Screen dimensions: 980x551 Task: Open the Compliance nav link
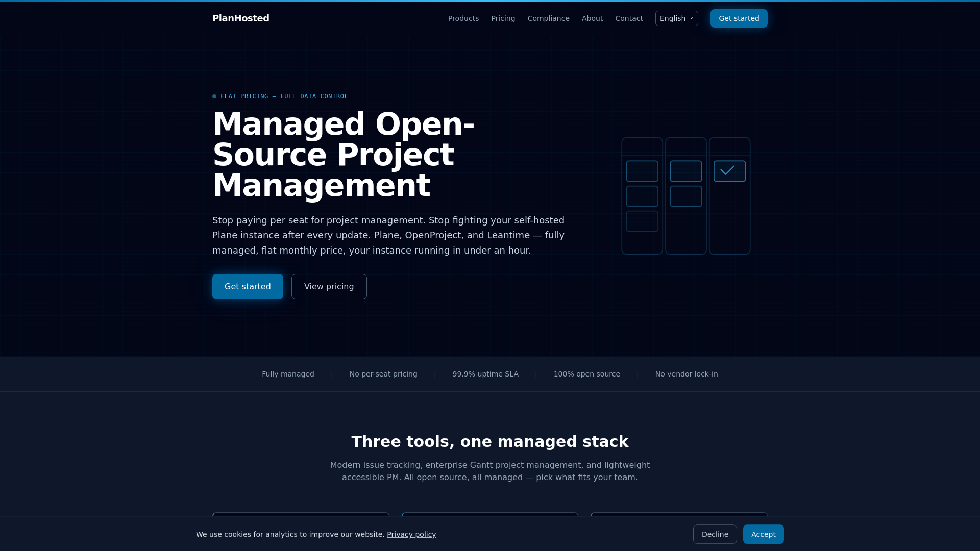click(x=549, y=18)
